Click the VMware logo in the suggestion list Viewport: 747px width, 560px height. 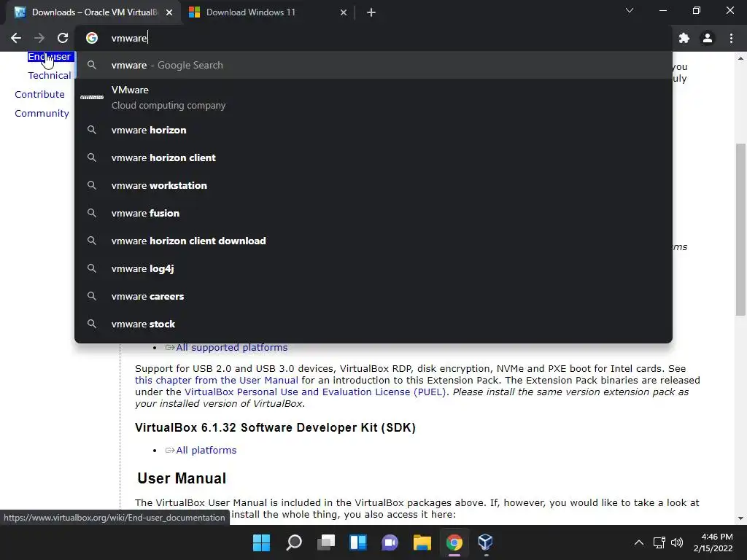(x=92, y=97)
